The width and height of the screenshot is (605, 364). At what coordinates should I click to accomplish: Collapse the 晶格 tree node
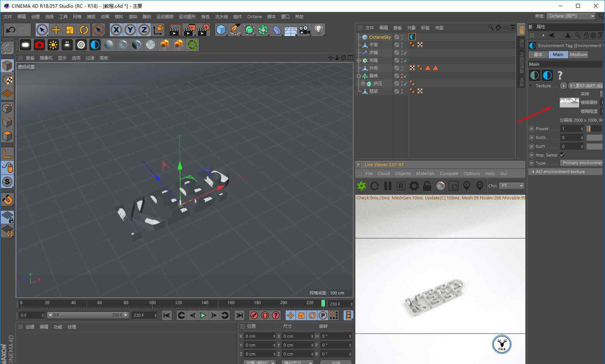[x=359, y=76]
